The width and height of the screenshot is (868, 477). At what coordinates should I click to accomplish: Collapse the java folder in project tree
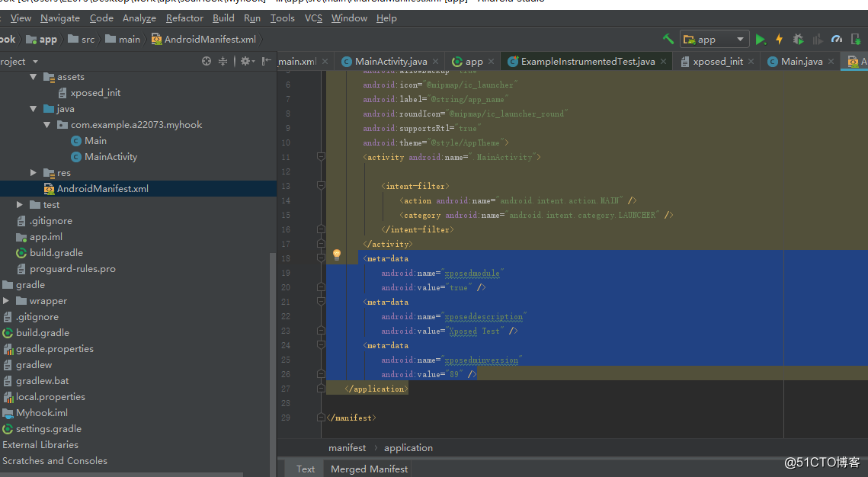34,109
